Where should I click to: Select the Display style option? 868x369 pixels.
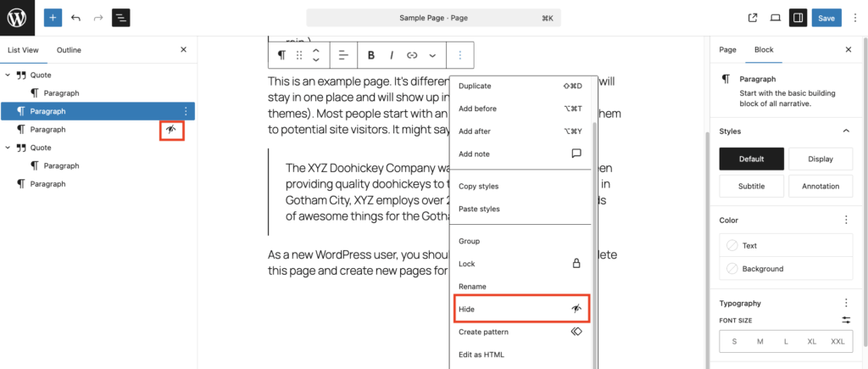pos(820,159)
